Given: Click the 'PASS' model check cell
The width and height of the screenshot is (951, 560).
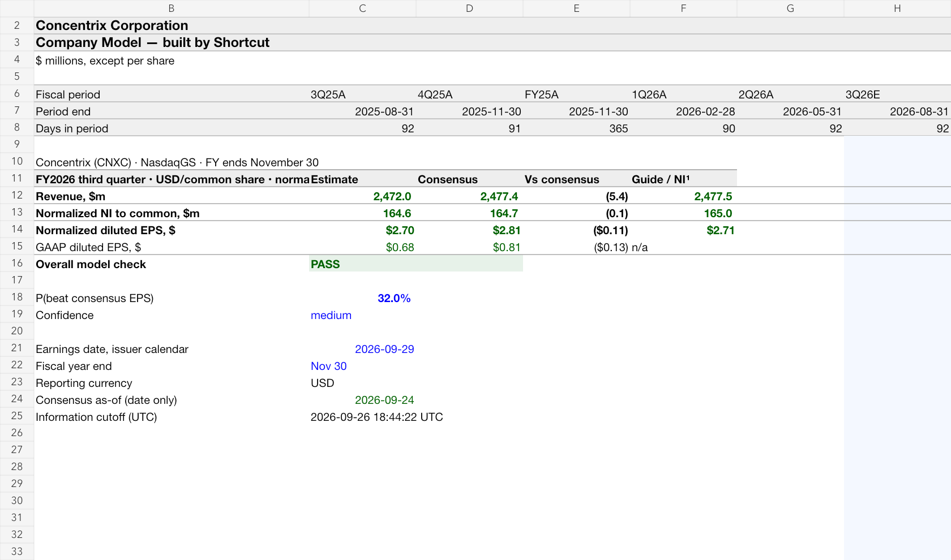Looking at the screenshot, I should [362, 264].
